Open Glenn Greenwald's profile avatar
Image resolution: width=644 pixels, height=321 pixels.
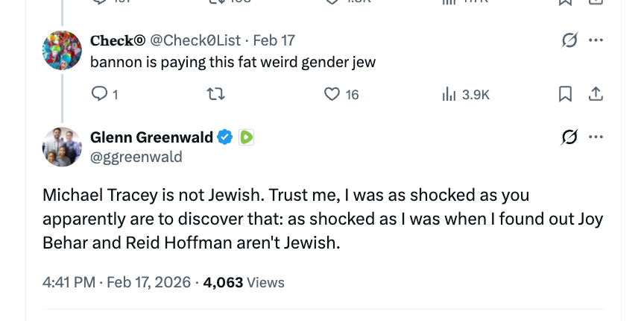[x=62, y=146]
